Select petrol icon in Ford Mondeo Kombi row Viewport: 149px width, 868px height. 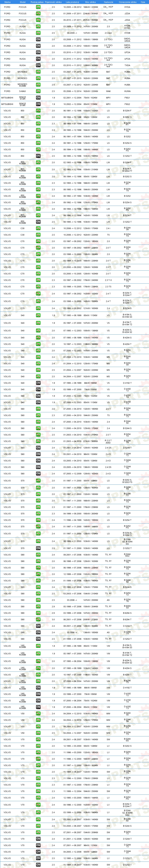[38, 85]
